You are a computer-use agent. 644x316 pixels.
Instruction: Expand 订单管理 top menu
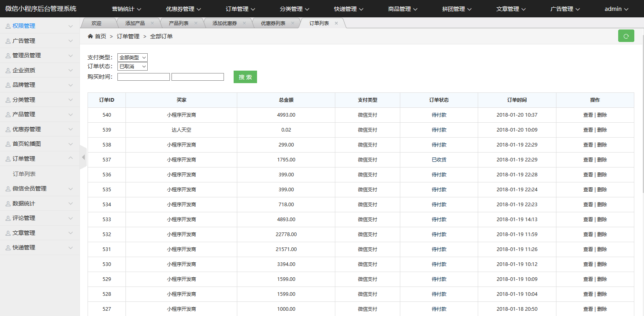pyautogui.click(x=240, y=9)
